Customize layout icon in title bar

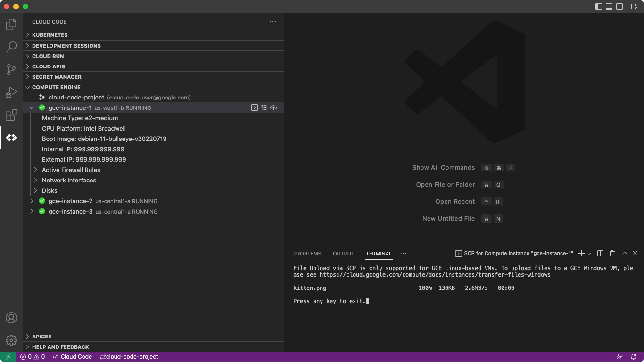(635, 7)
